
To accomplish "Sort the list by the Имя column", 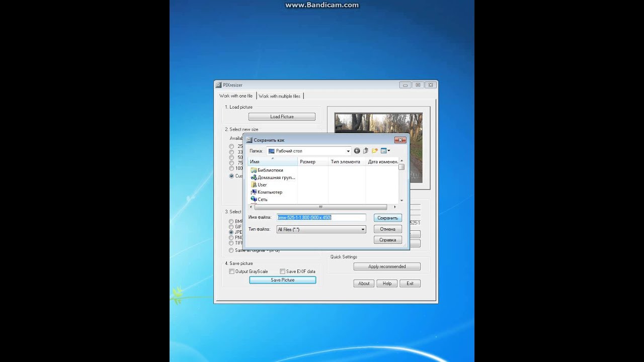I will [x=273, y=162].
